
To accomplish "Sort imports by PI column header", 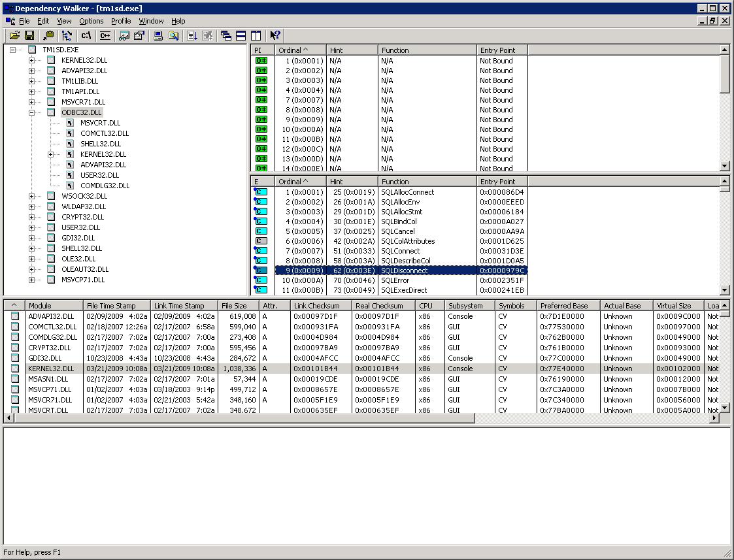I will 263,50.
